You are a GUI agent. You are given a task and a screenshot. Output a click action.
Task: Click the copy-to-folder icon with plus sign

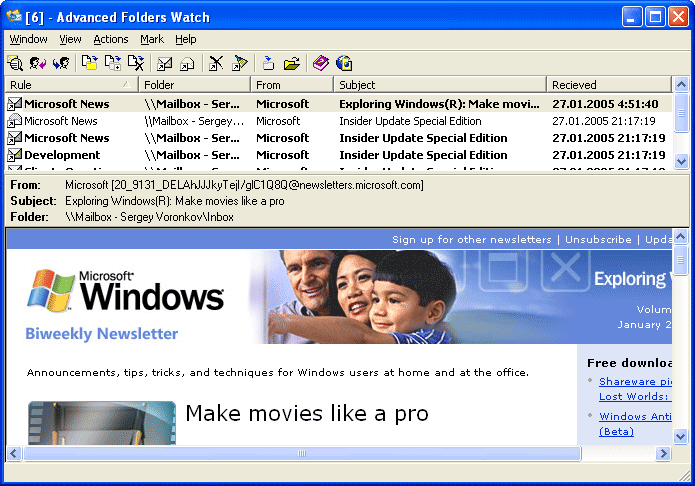pyautogui.click(x=113, y=63)
